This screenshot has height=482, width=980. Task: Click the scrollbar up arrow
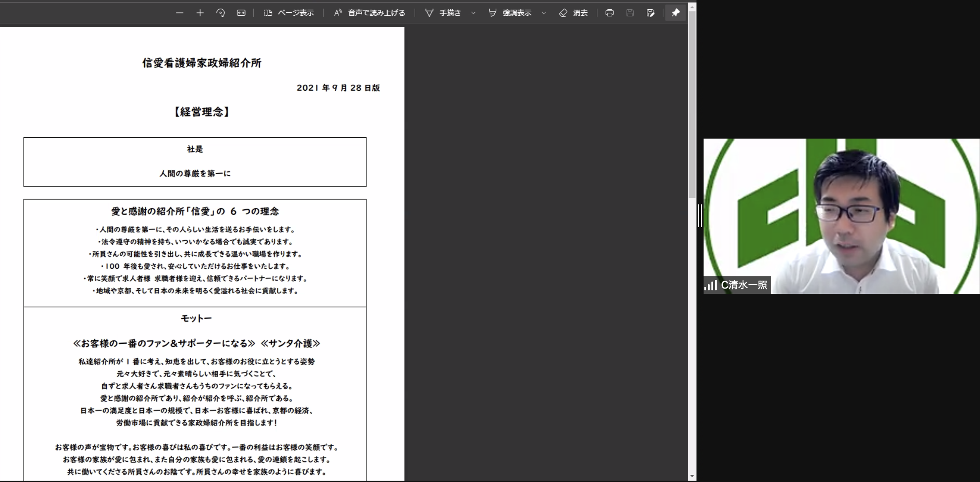(692, 7)
